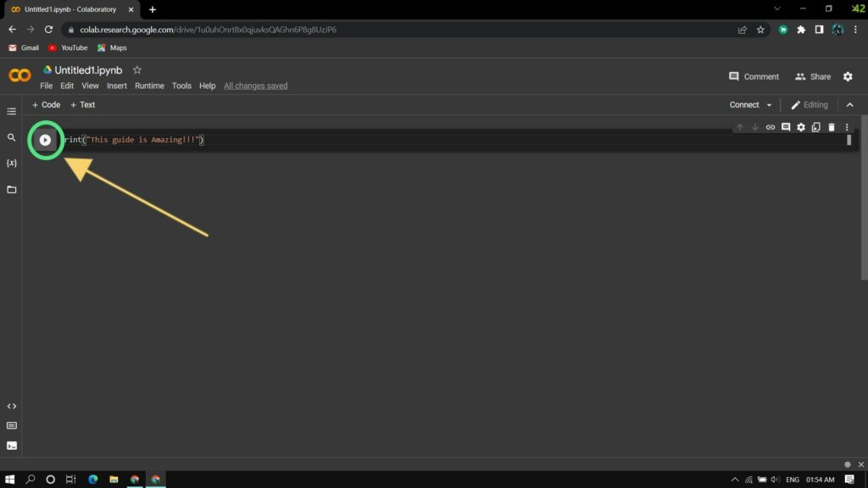Add a new Code cell

point(46,105)
